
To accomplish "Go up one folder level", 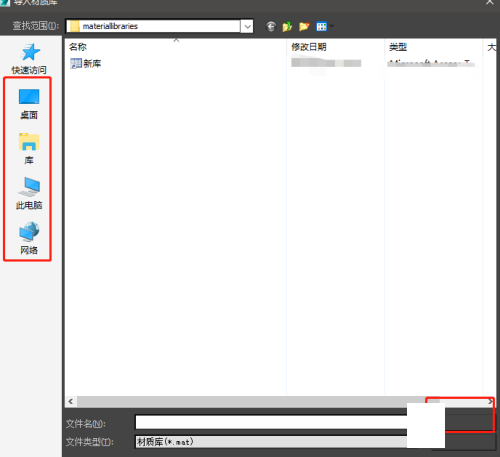I will tap(287, 26).
